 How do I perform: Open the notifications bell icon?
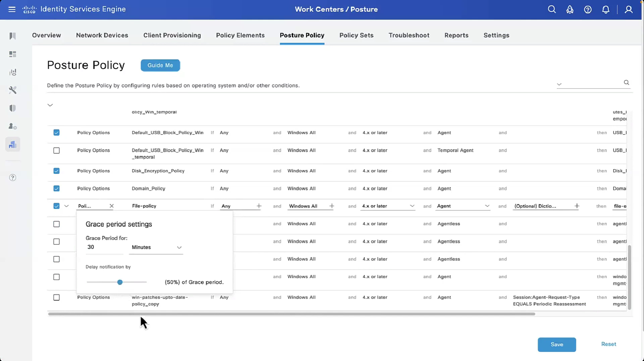605,9
